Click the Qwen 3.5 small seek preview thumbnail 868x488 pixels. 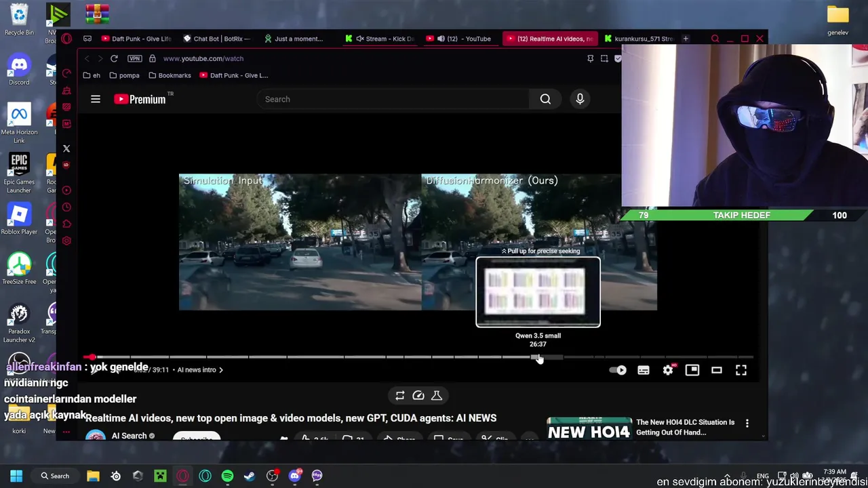[x=538, y=292]
